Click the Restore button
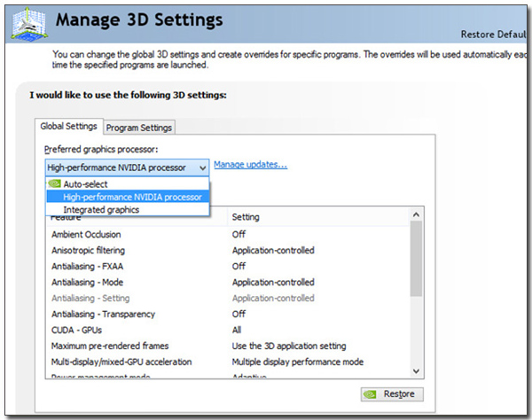Image resolution: width=532 pixels, height=420 pixels. pos(392,394)
